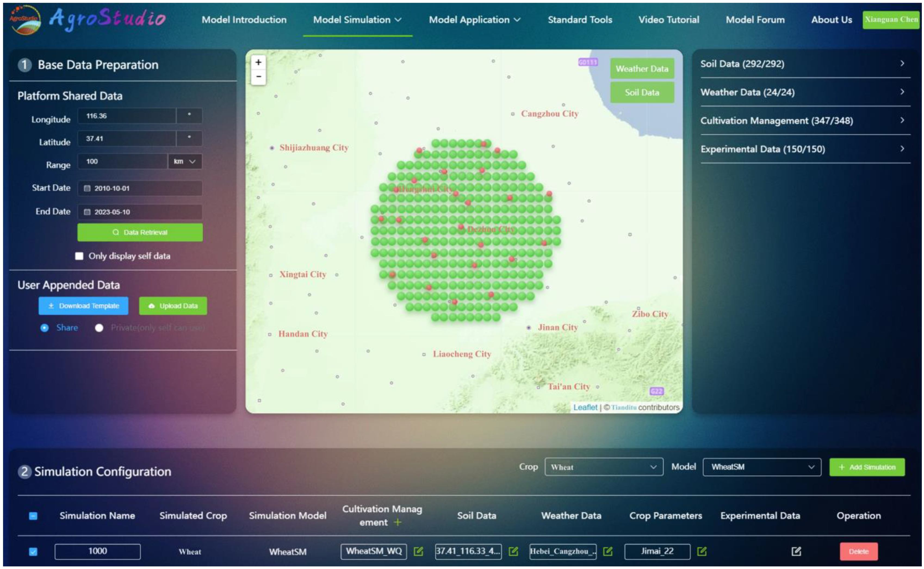The width and height of the screenshot is (924, 569).
Task: Expand the Weather Data (24/24) section
Action: [805, 92]
